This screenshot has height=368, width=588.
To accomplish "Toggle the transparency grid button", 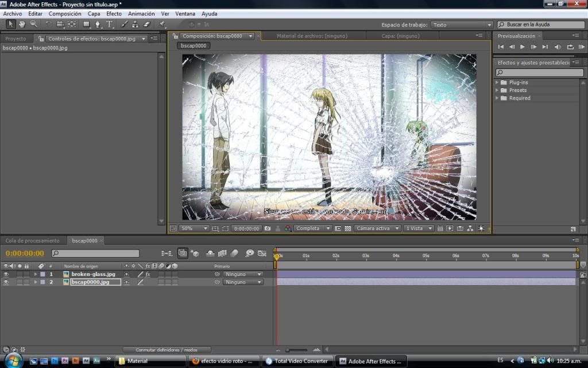I will 348,228.
